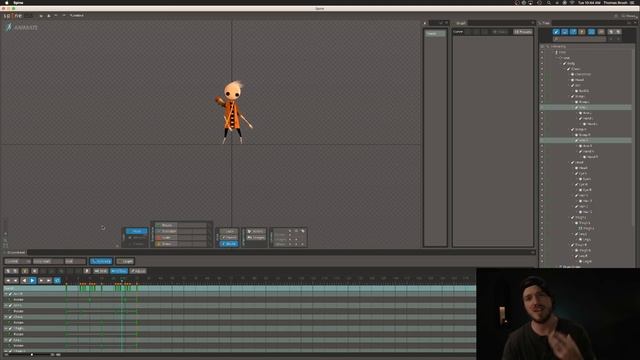Image resolution: width=640 pixels, height=360 pixels.
Task: Switch axes to Local
Action: (229, 231)
